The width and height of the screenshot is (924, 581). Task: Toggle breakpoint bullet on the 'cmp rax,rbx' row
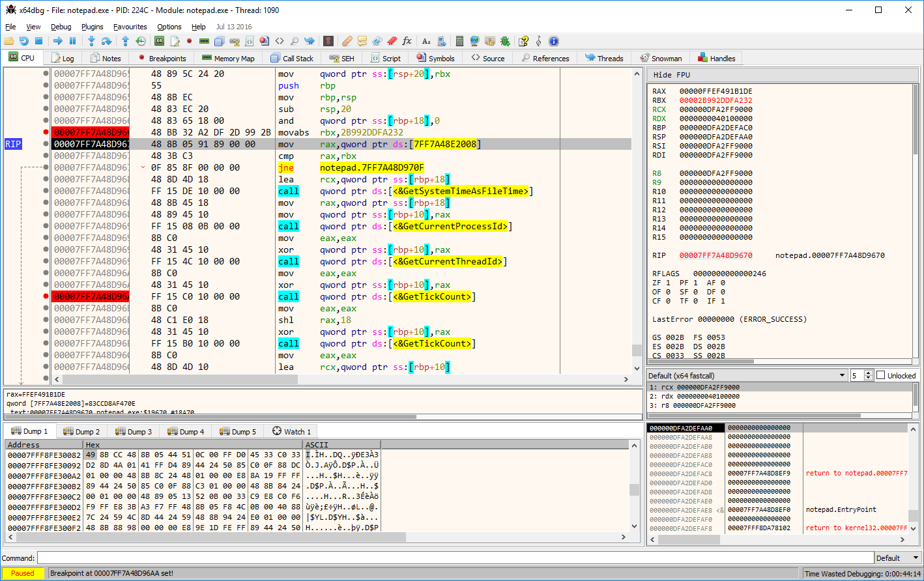(46, 156)
